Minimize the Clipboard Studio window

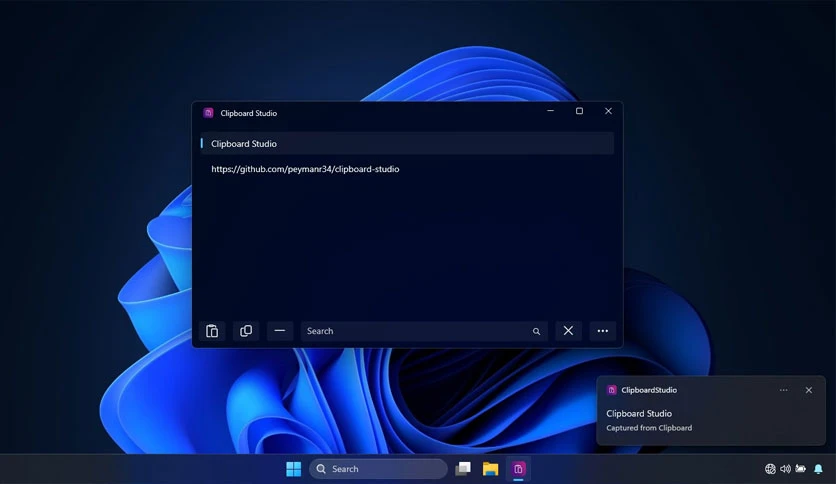[x=551, y=111]
